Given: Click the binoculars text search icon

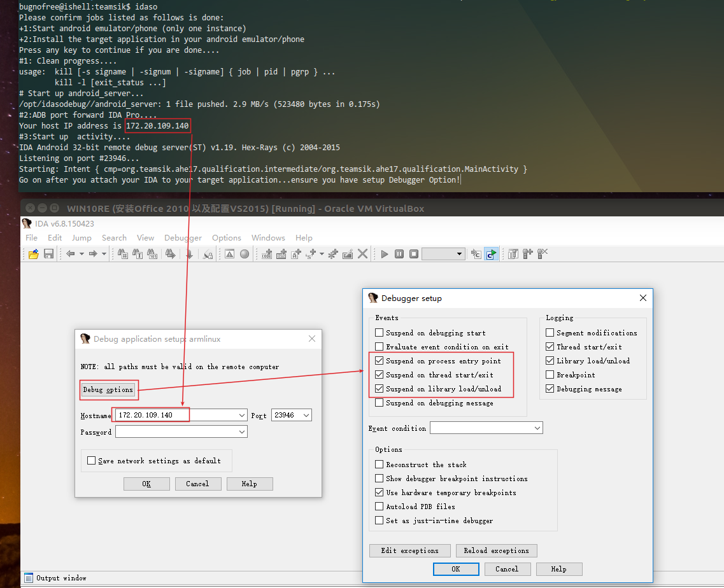Looking at the screenshot, I should [x=138, y=254].
